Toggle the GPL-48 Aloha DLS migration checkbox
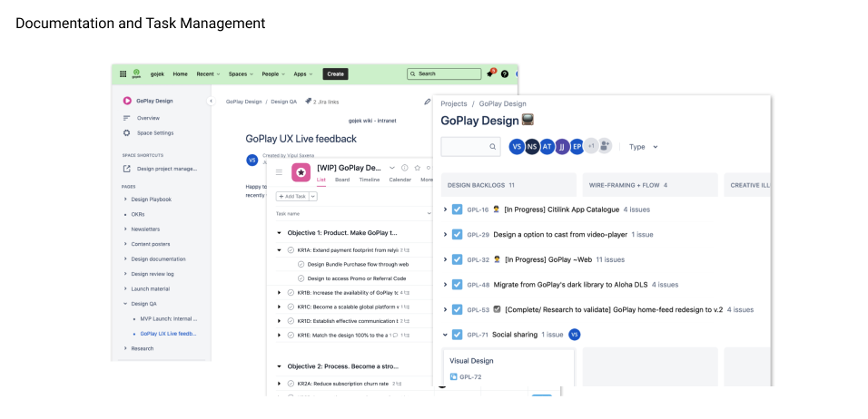Viewport: 868px width, 419px height. pyautogui.click(x=457, y=285)
